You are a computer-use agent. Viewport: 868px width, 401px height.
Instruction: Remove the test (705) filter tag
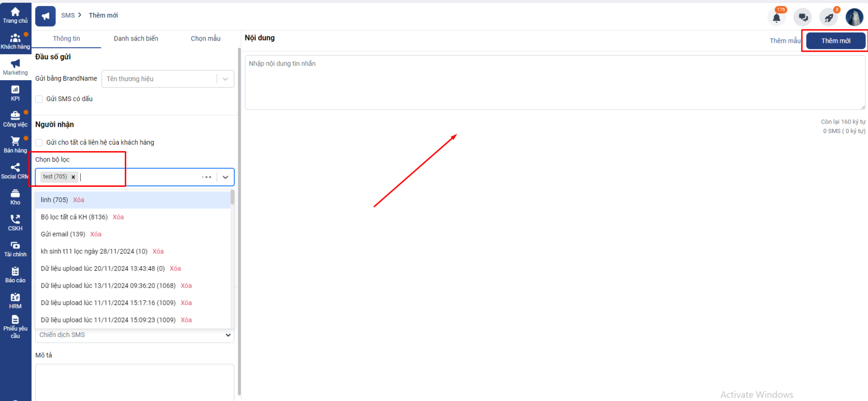[x=73, y=177]
